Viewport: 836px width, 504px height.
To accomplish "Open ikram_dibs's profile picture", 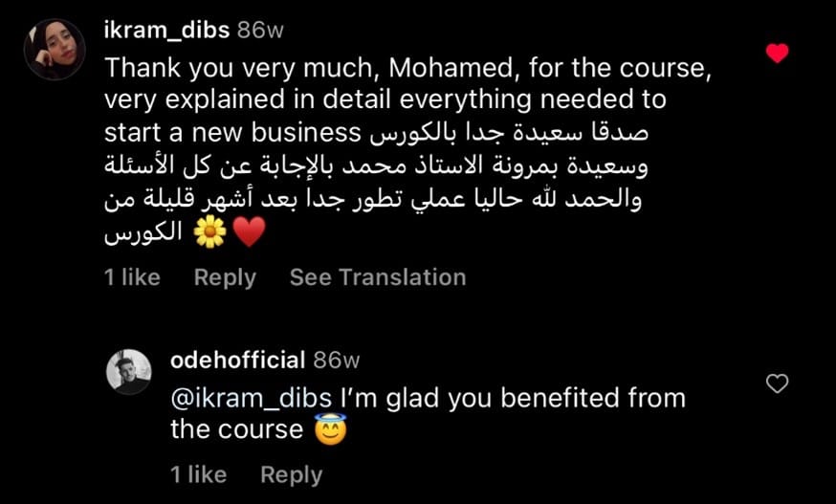I will point(55,49).
